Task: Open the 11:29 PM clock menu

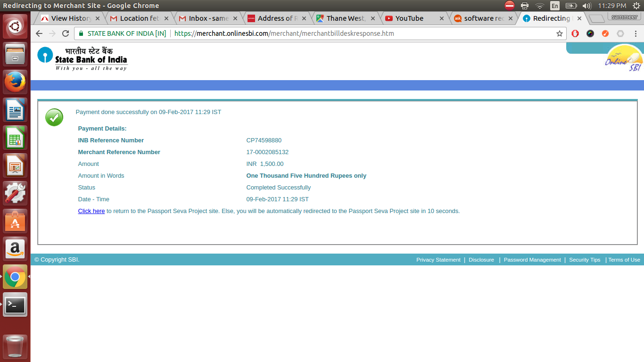Action: coord(612,6)
